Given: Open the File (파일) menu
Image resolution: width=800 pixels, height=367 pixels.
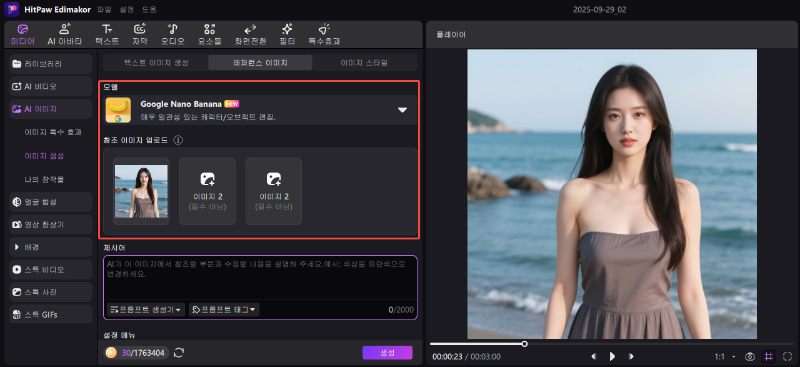Looking at the screenshot, I should [104, 9].
